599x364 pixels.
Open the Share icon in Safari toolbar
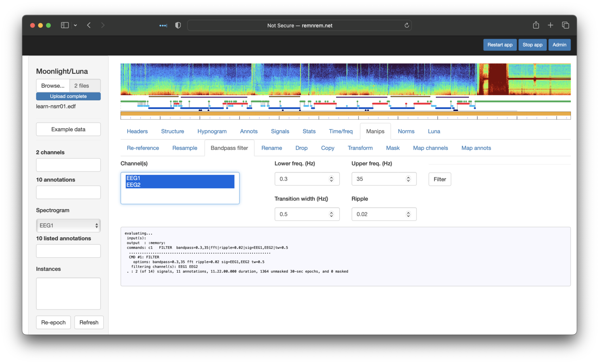[x=536, y=25]
